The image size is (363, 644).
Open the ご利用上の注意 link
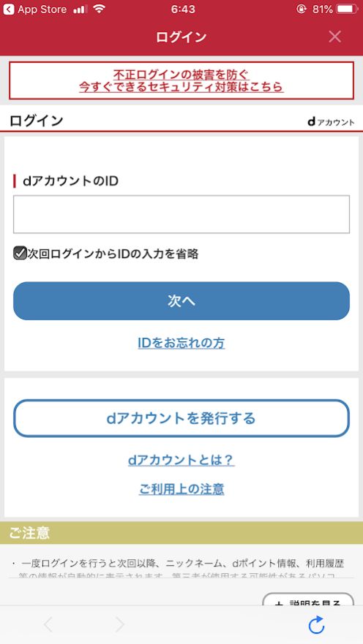(x=181, y=489)
